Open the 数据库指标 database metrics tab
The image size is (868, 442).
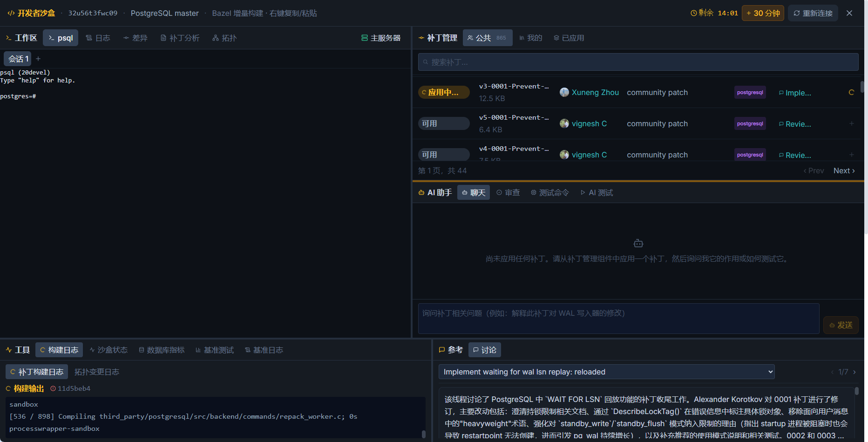(x=162, y=350)
